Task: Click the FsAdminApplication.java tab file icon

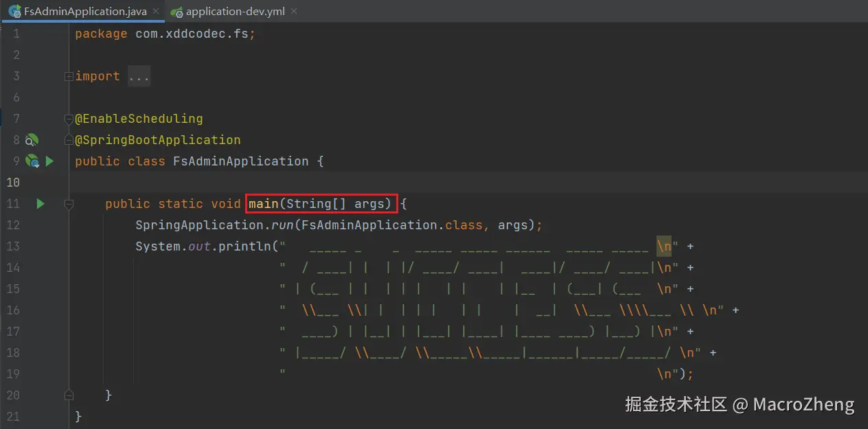Action: point(14,12)
